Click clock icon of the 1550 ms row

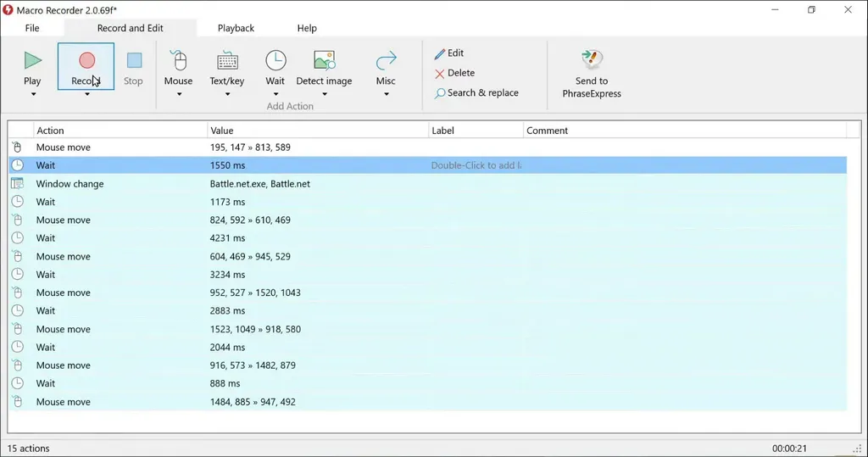[18, 165]
